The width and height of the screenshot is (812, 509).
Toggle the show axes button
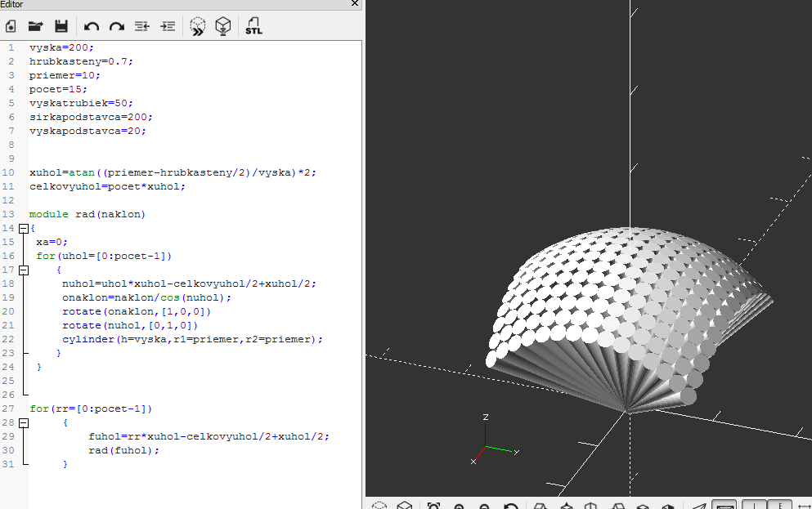pos(754,505)
